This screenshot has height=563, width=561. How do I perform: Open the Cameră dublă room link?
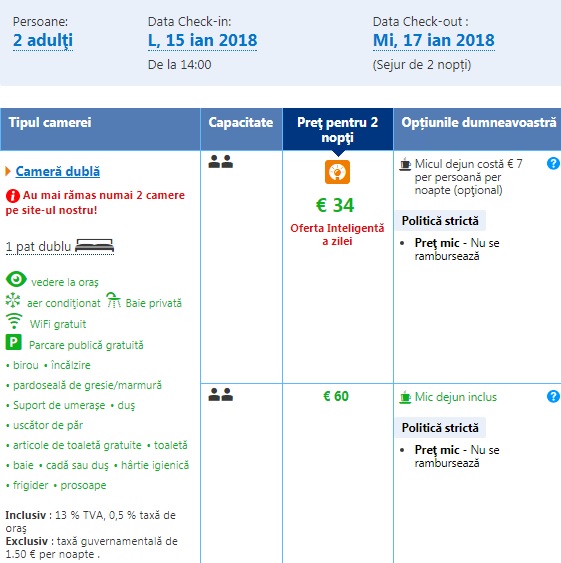coord(58,171)
